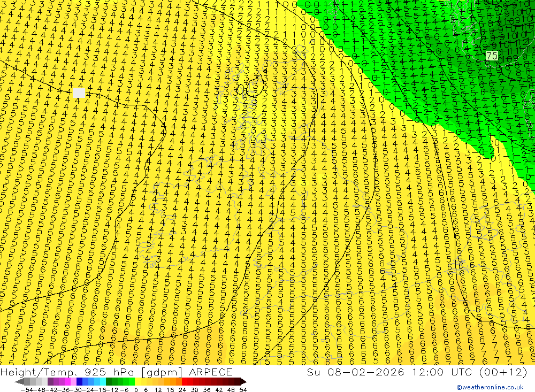Select the dark blue swatch above -30

click(79, 381)
